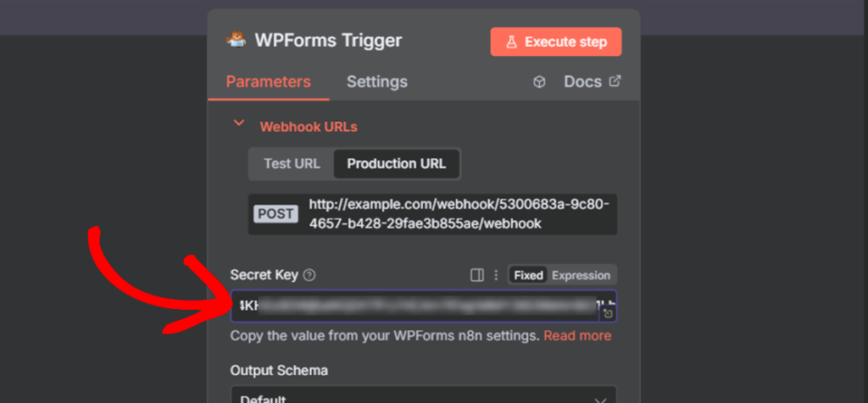Switch to the Settings tab
This screenshot has width=868, height=403.
coord(376,82)
